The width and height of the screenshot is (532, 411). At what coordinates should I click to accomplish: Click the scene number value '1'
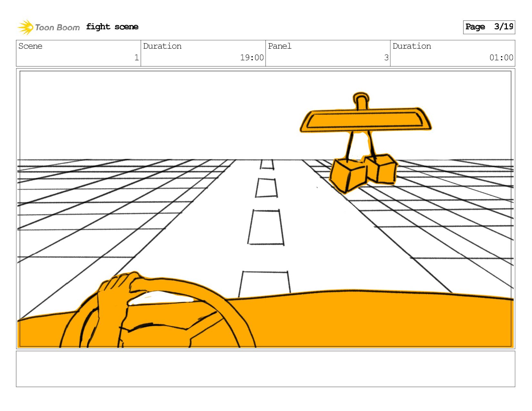coord(136,58)
